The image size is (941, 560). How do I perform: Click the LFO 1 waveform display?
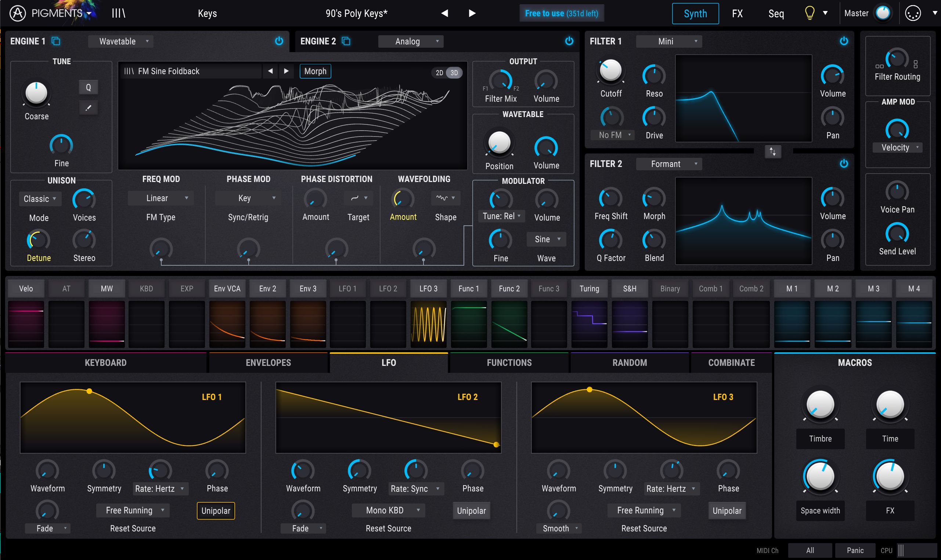pos(133,417)
